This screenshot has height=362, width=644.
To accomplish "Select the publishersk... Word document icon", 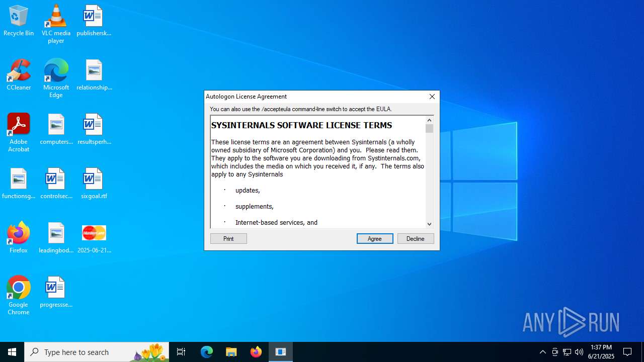I will pyautogui.click(x=94, y=21).
